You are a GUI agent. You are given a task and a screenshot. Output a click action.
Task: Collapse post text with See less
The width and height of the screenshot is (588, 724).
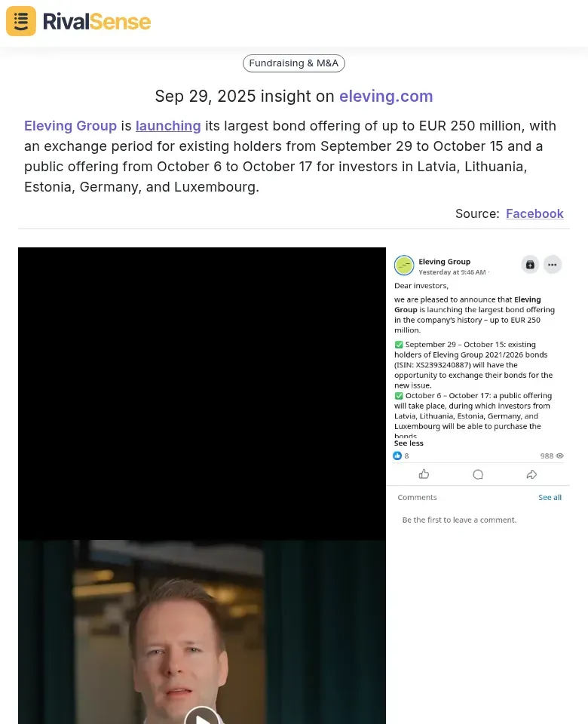(409, 443)
